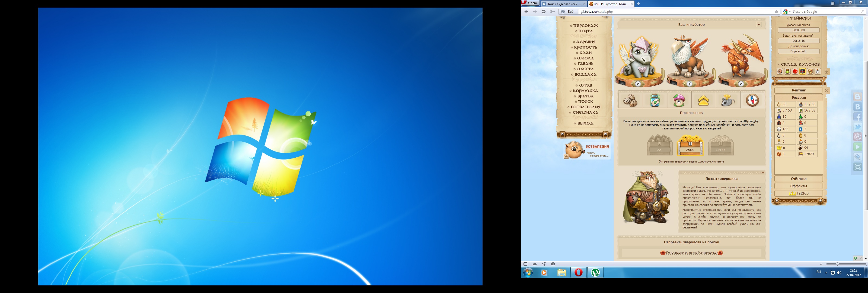Expand the Ваш инкубатор dropdown arrow
Viewport: 868px width, 293px height.
[758, 25]
